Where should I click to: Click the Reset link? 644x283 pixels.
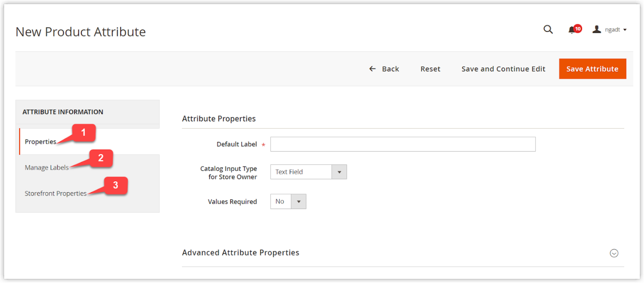point(430,69)
